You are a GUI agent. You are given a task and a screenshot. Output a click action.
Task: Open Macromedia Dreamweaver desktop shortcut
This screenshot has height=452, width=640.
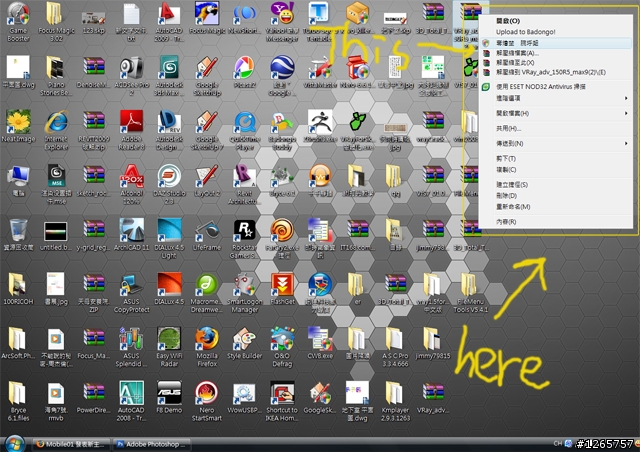coord(207,293)
